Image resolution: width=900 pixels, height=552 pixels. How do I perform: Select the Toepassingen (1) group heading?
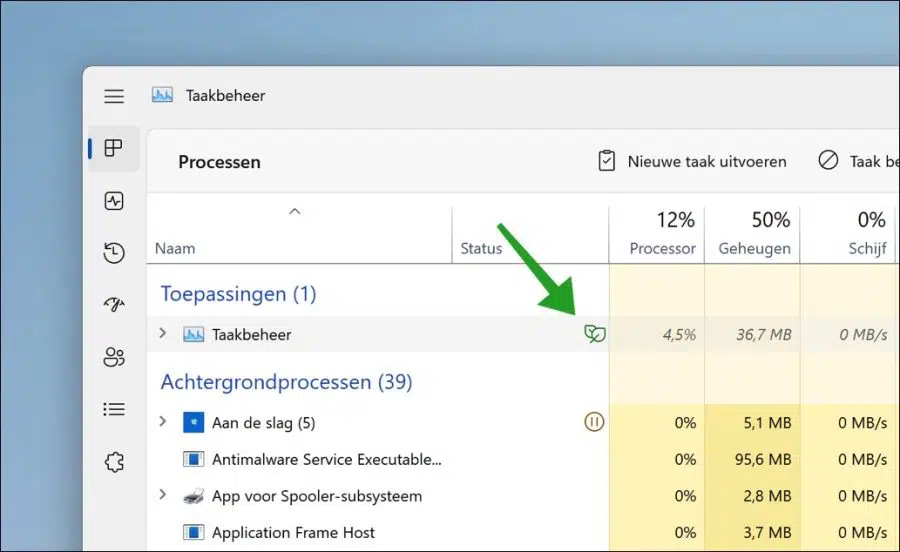(x=238, y=294)
